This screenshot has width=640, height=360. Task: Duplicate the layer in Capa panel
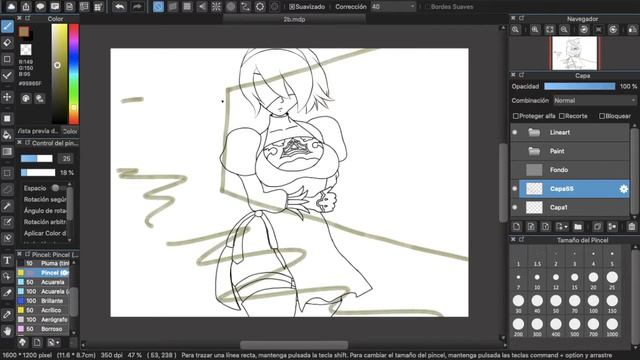pos(597,227)
